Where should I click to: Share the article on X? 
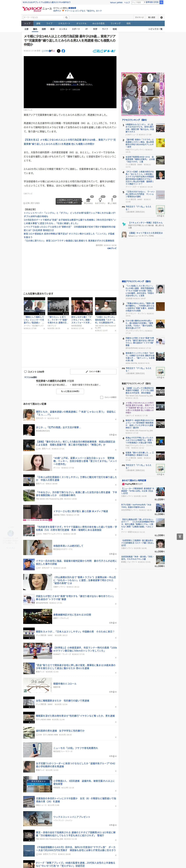click(58, 51)
